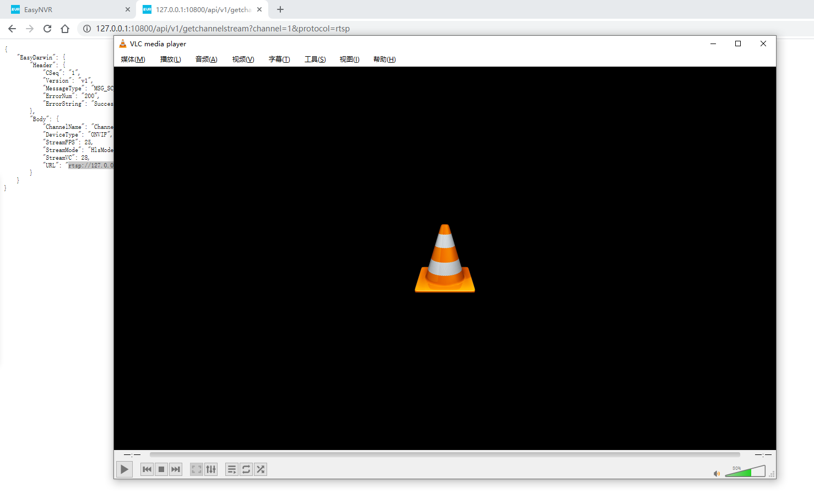Click the VLC resize grip corner
Screen dimensions: 814x504
(x=772, y=474)
